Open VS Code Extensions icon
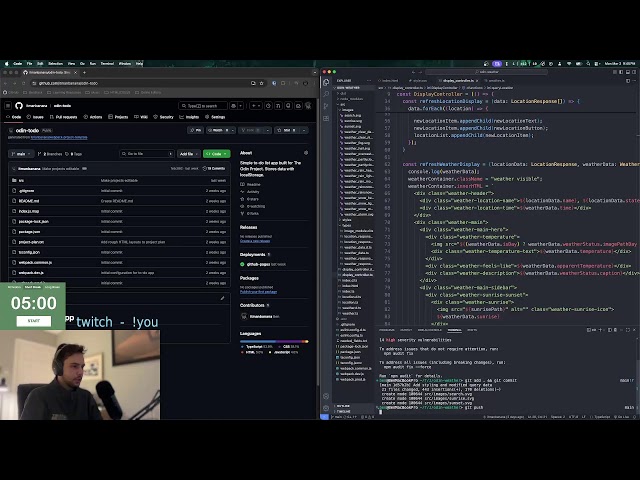This screenshot has width=640, height=480. pos(326,118)
